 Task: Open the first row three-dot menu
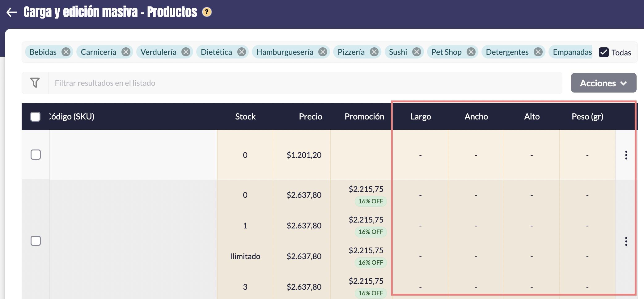click(x=626, y=155)
